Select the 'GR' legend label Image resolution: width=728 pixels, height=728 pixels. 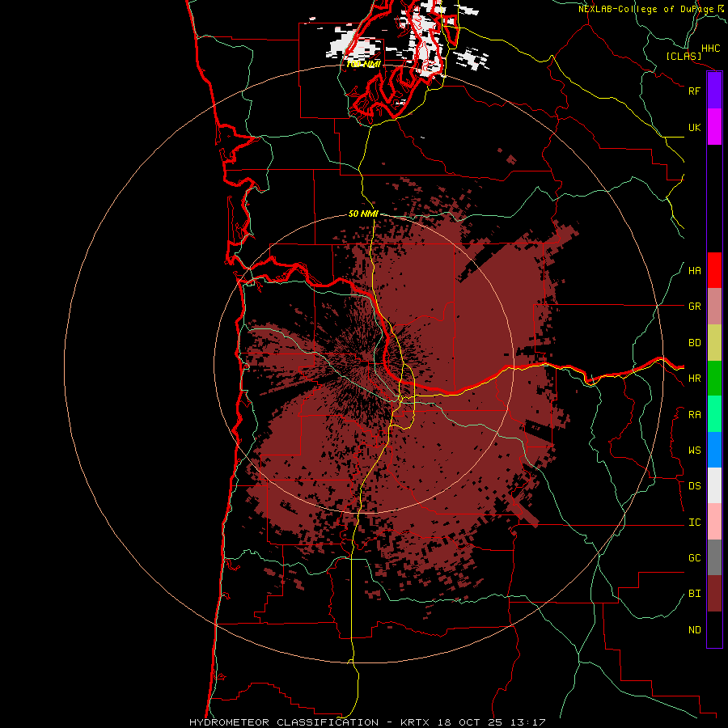pos(694,307)
